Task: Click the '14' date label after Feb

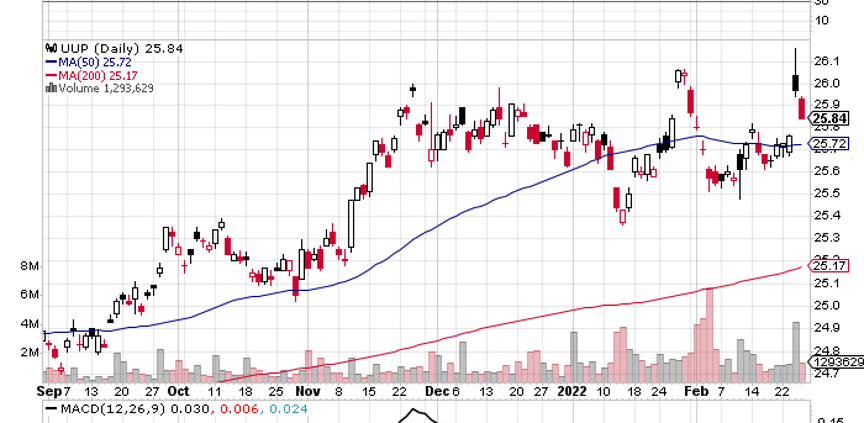Action: point(753,392)
